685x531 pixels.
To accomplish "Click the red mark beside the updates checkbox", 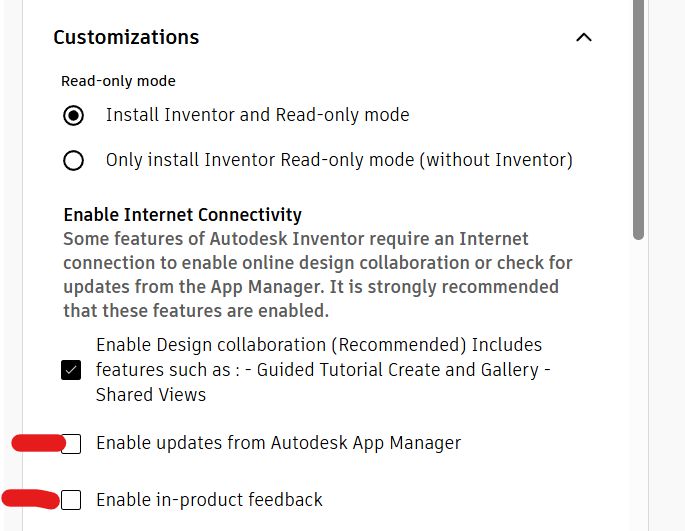I will [x=36, y=443].
